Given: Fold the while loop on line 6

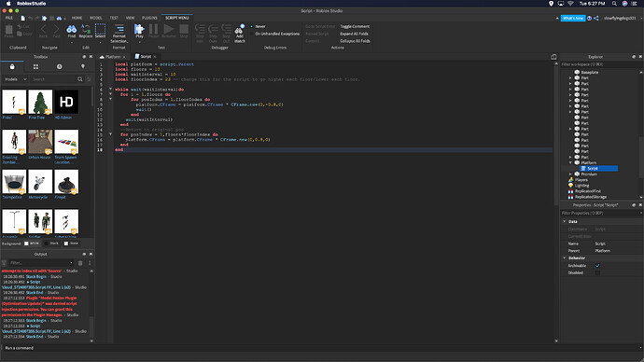Looking at the screenshot, I should tap(110, 89).
